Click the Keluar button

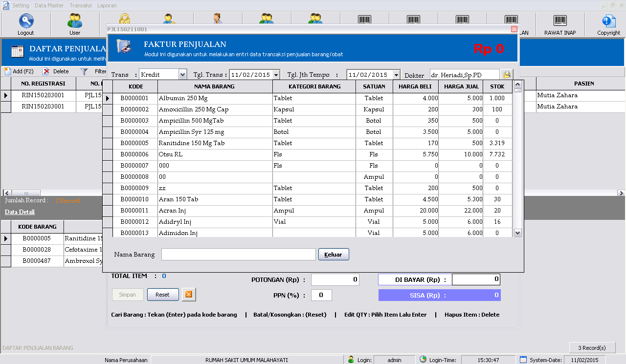(x=334, y=255)
